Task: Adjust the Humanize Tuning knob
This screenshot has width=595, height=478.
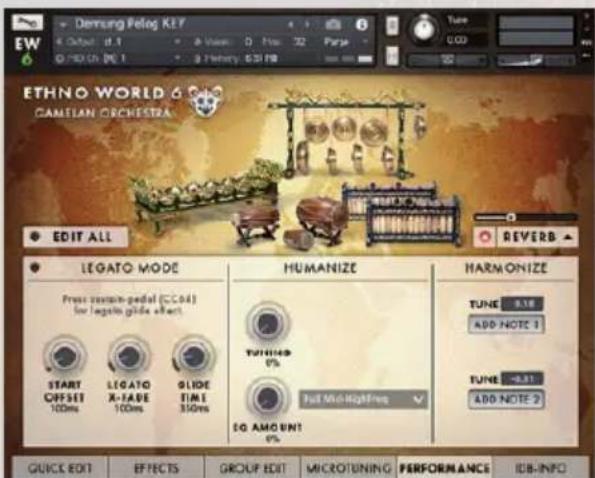Action: 268,324
